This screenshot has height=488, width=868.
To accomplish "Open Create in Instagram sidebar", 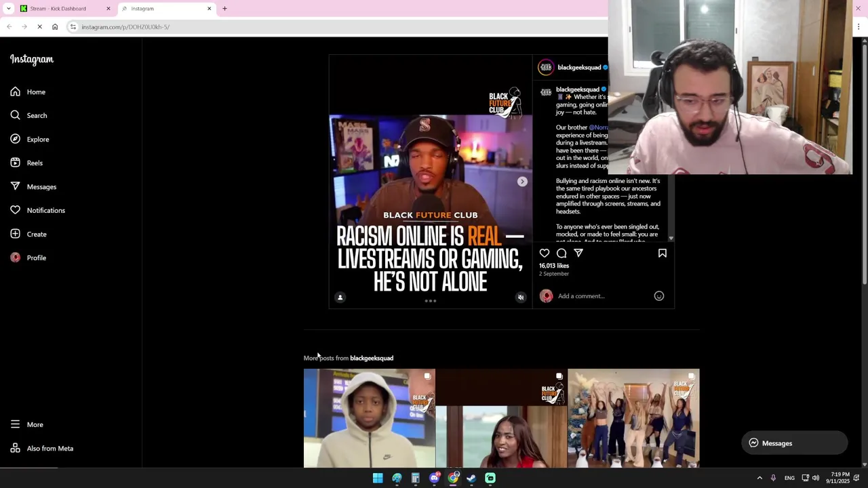I will pos(28,235).
